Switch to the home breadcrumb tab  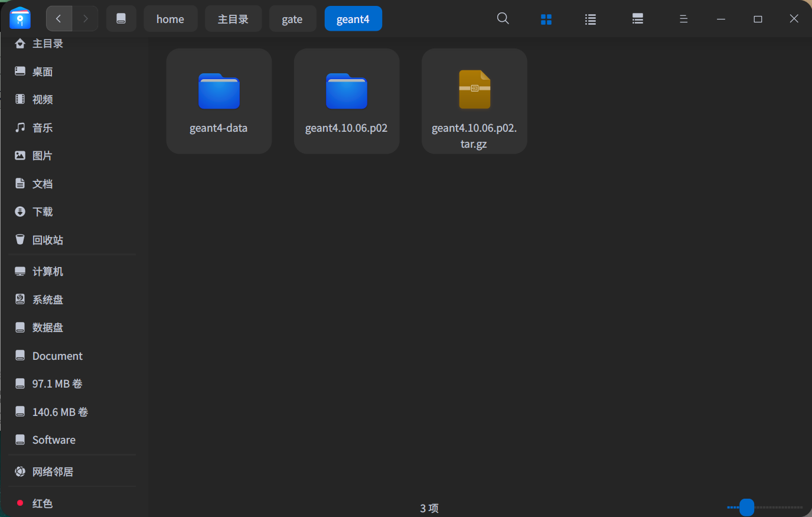point(170,18)
